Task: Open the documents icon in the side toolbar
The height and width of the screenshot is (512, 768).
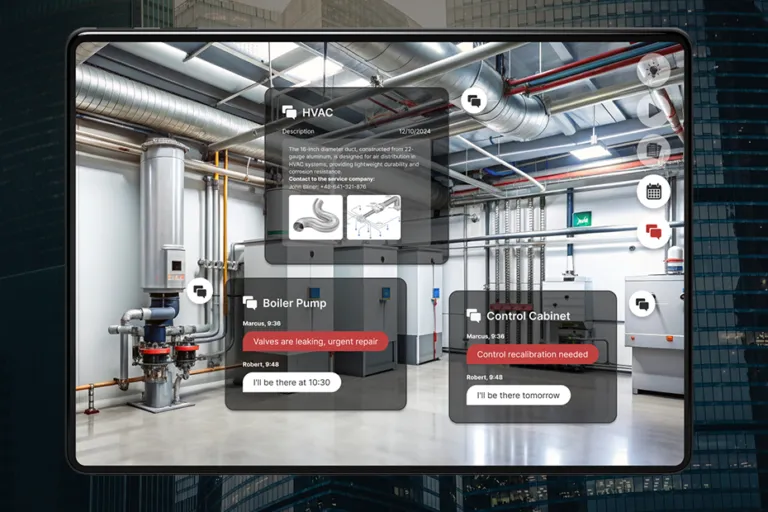Action: point(653,151)
